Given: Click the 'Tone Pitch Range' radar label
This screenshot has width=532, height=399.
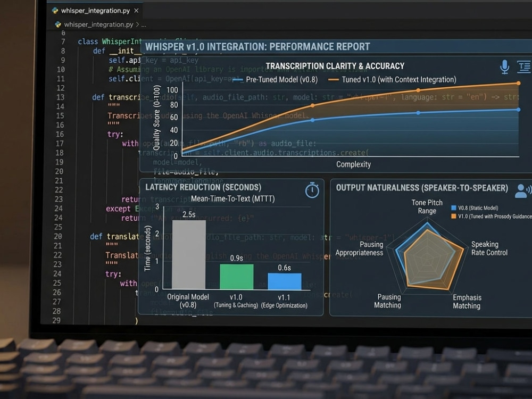Looking at the screenshot, I should (x=427, y=206).
